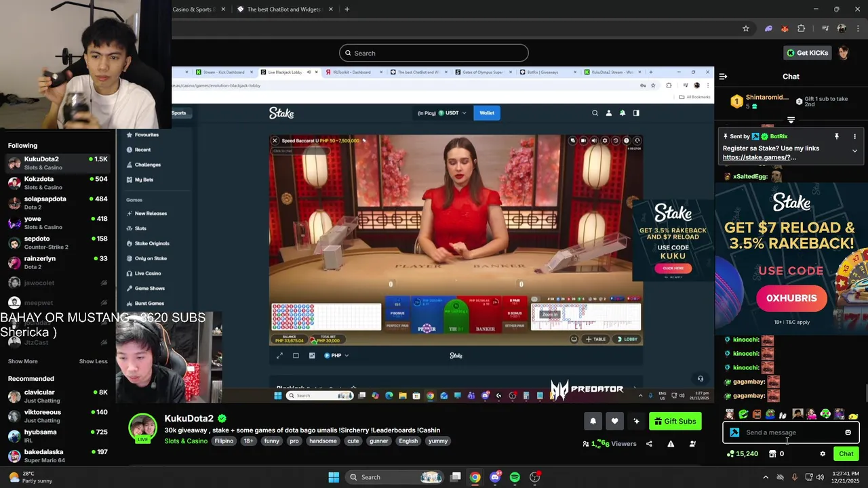Open viktoreeous in the Recommended list
Image resolution: width=868 pixels, height=488 pixels.
[58, 416]
